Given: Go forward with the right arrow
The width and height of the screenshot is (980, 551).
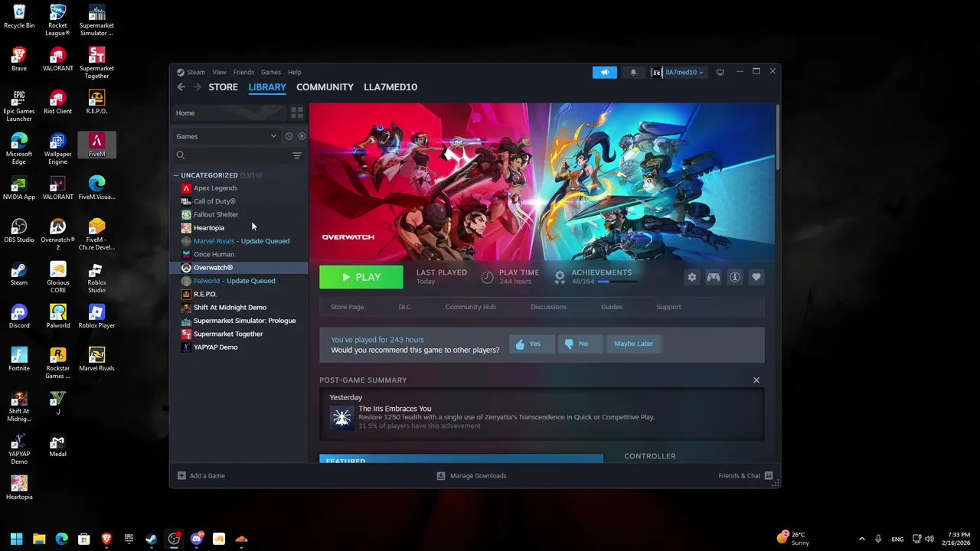Looking at the screenshot, I should [x=198, y=87].
